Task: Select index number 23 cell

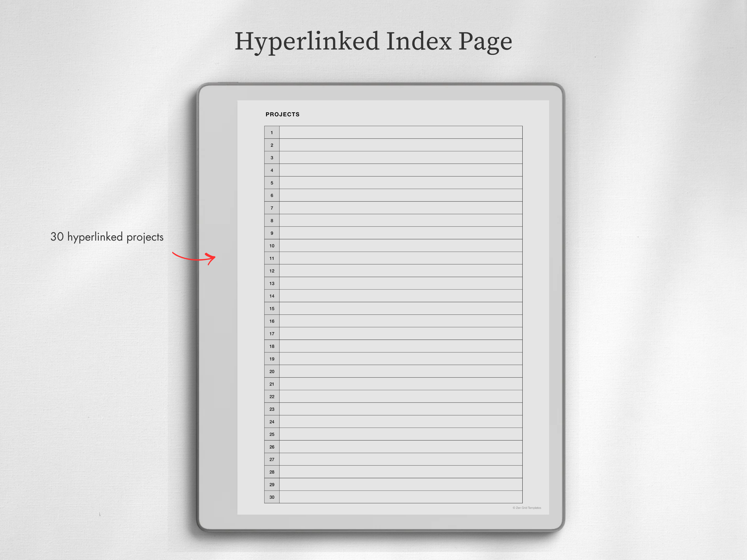Action: click(272, 409)
